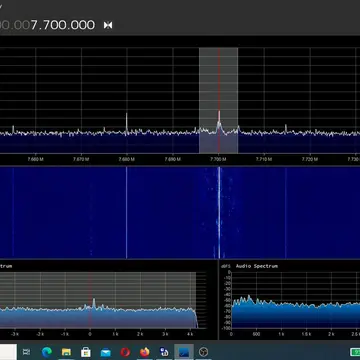Launch Microsoft Edge from the taskbar

pyautogui.click(x=47, y=352)
